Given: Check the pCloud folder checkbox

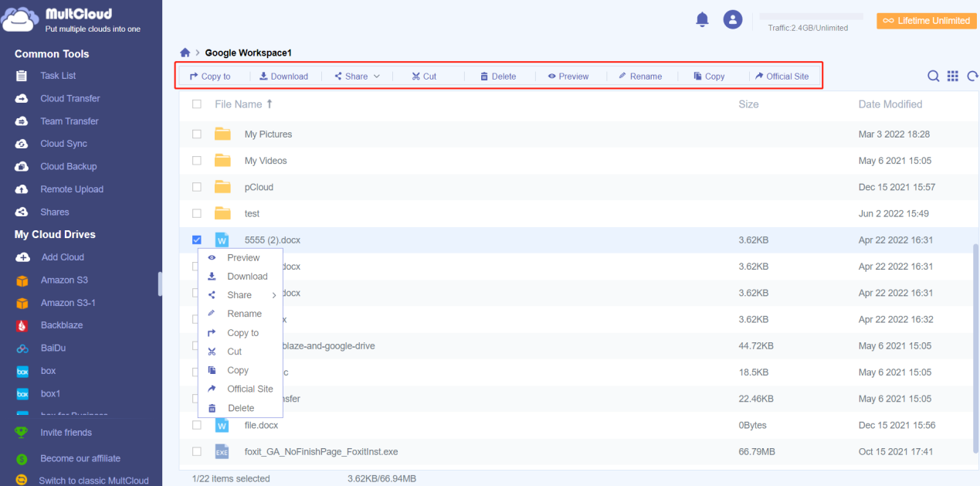Looking at the screenshot, I should [197, 187].
